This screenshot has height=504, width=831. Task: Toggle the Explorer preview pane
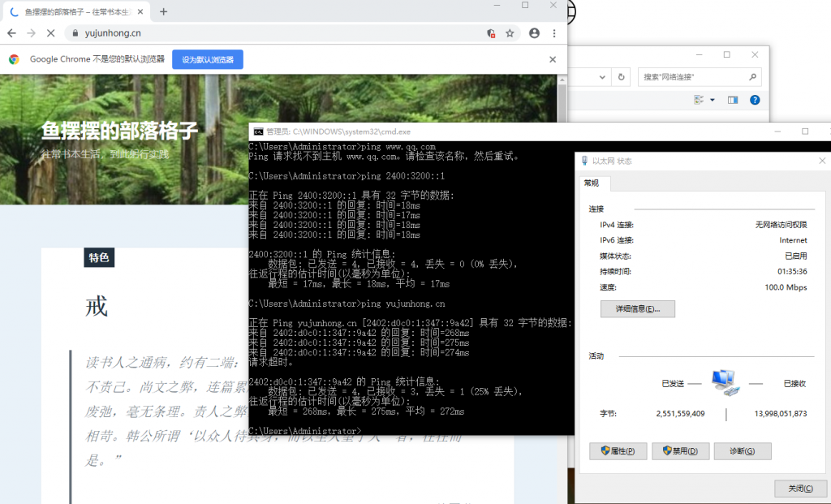coord(733,100)
